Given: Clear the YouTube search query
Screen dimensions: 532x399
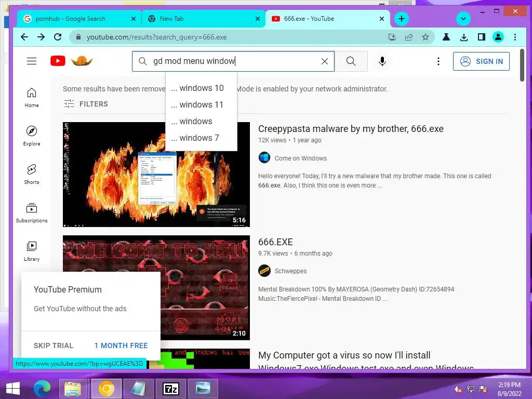Looking at the screenshot, I should pyautogui.click(x=325, y=61).
